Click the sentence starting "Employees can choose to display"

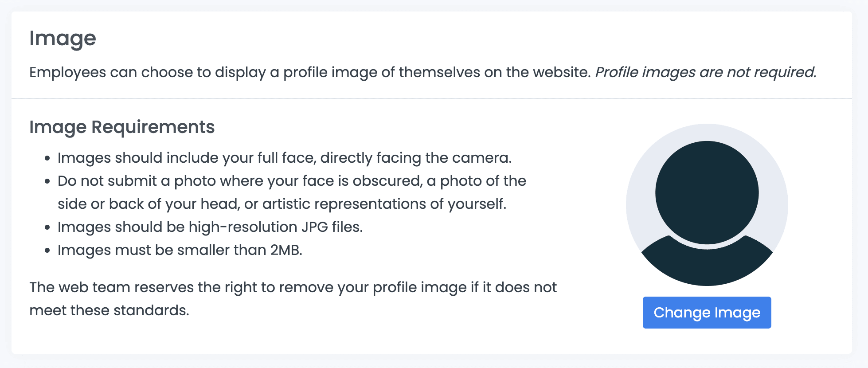[310, 72]
